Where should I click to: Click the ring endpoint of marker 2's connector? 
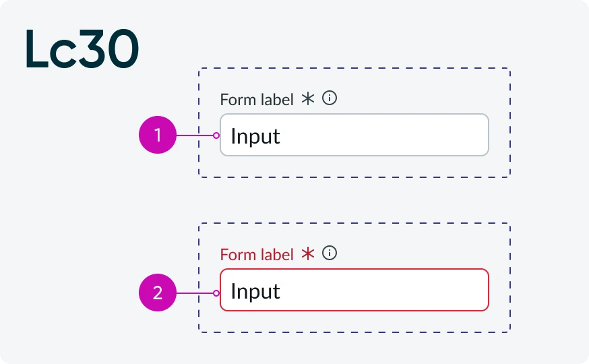[216, 293]
